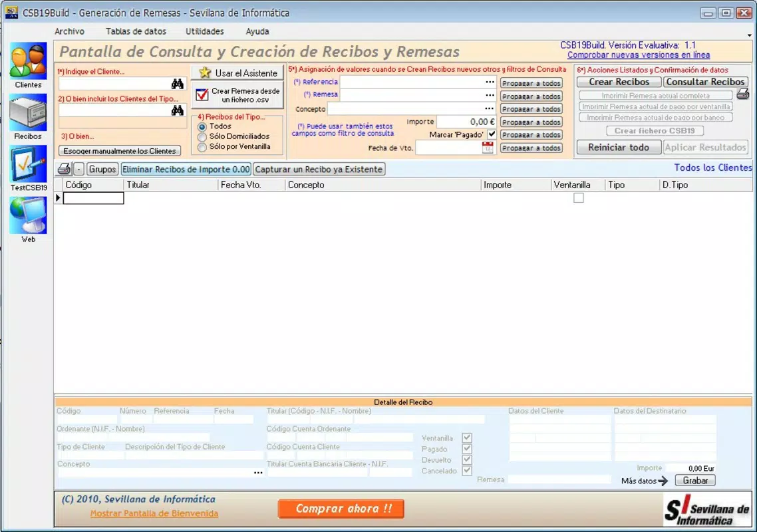
Task: Click 'Propagar a todos' for Importe
Action: click(531, 122)
